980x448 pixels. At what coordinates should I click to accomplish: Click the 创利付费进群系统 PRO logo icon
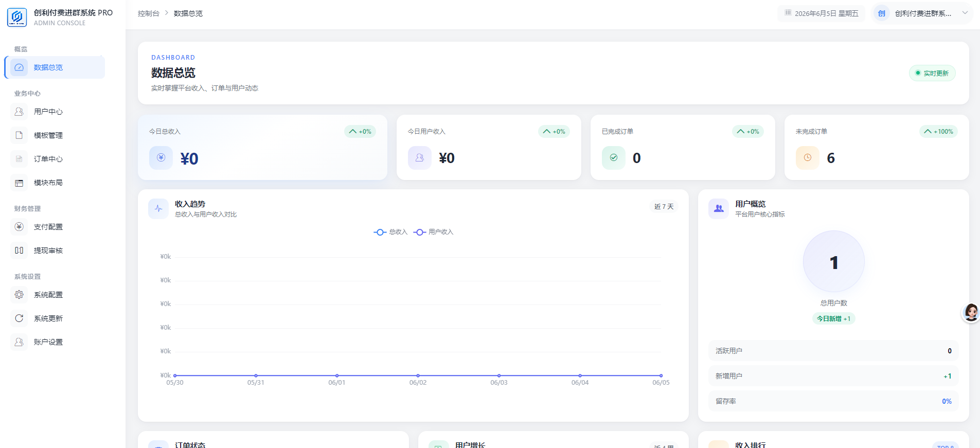tap(17, 17)
